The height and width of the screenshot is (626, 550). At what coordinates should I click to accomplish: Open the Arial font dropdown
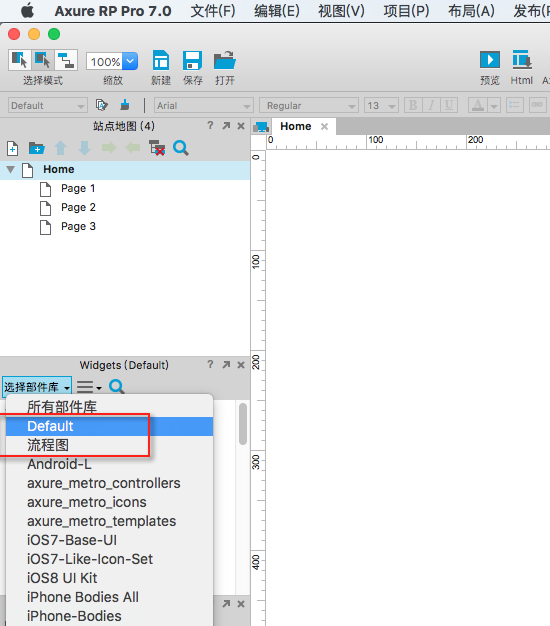[x=204, y=106]
